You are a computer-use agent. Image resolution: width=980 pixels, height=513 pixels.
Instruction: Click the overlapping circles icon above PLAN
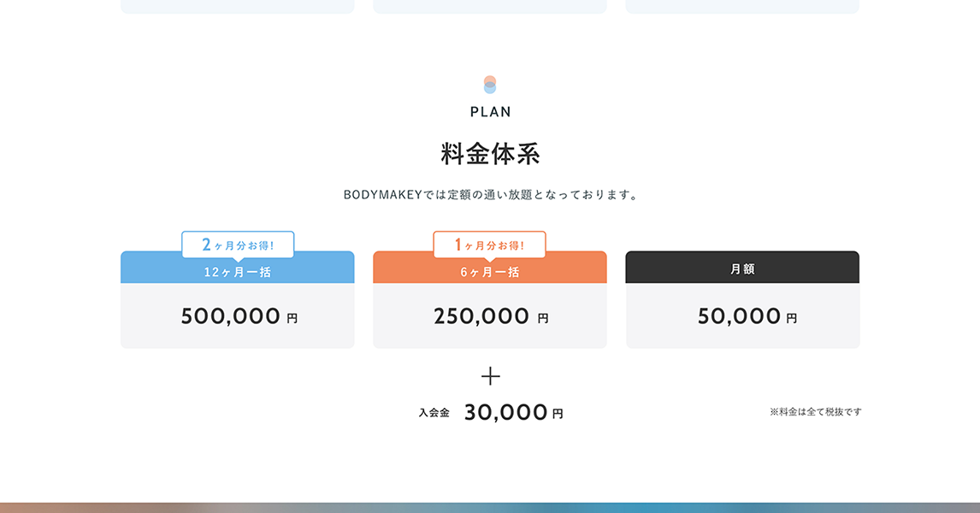click(x=490, y=85)
